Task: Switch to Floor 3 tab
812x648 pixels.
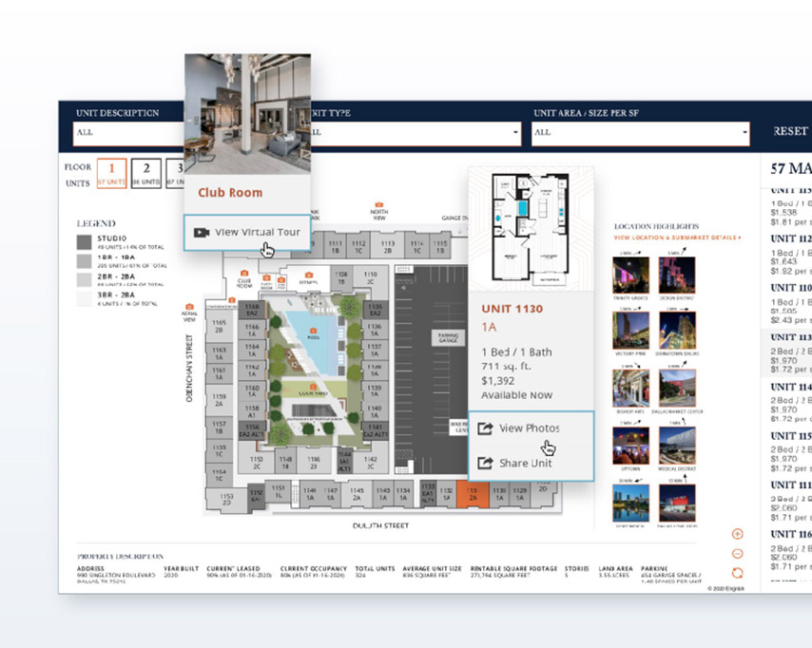Action: click(178, 166)
